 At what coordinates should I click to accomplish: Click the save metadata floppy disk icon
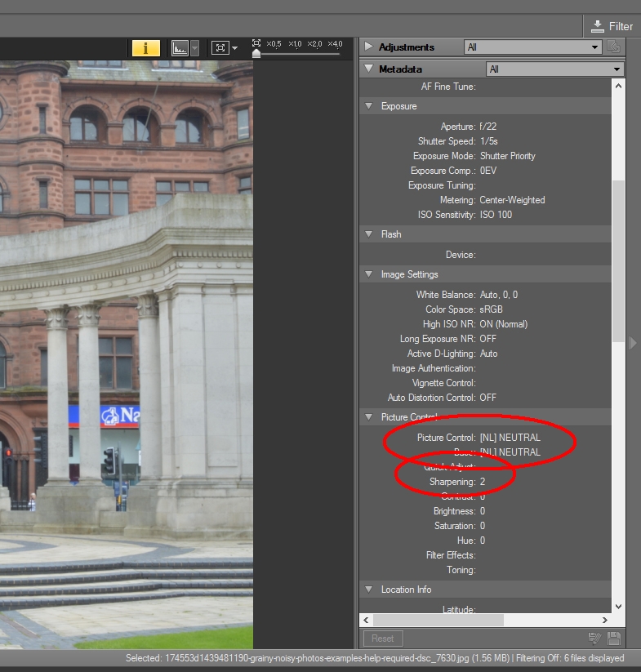[x=614, y=639]
